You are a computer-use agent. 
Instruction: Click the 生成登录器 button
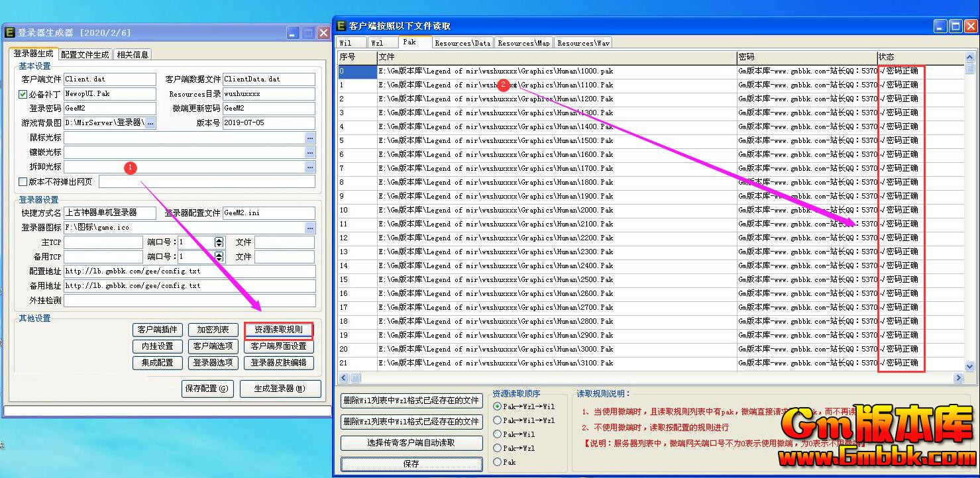tap(280, 389)
